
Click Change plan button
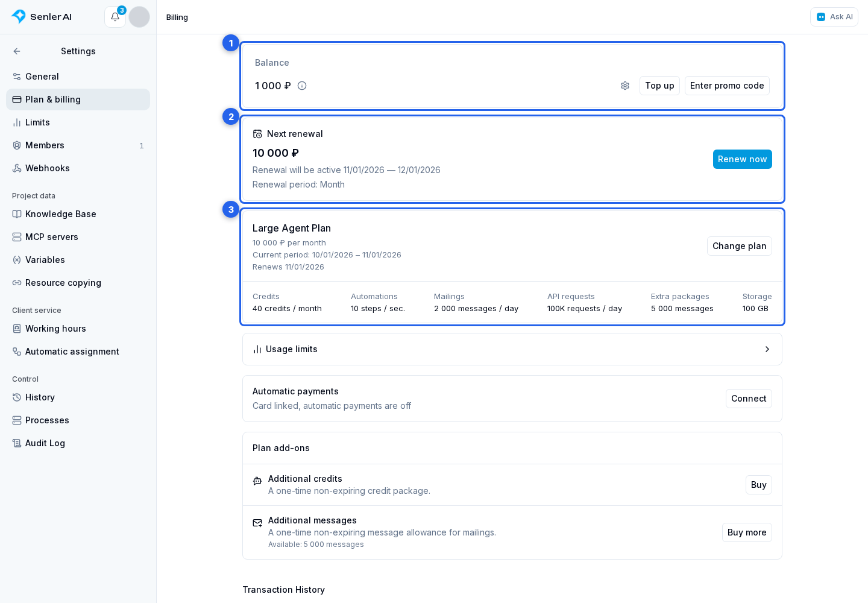point(739,246)
